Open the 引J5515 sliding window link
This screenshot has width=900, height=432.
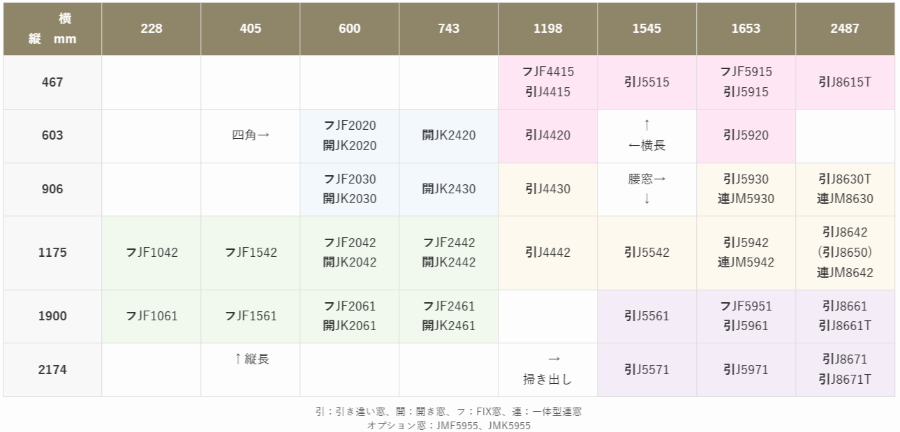point(647,82)
